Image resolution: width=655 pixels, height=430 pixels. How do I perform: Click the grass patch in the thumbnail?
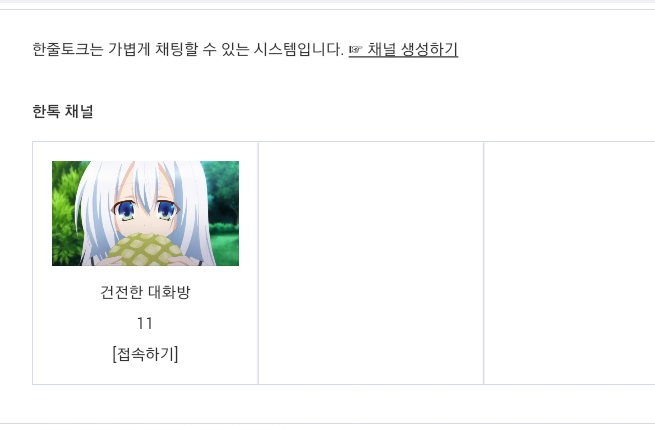coord(225,249)
